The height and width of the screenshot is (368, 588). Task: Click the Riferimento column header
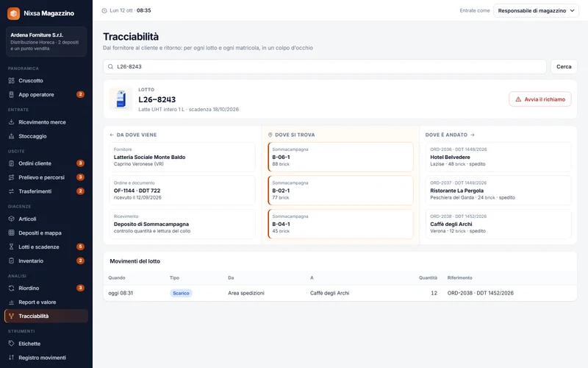tap(460, 278)
